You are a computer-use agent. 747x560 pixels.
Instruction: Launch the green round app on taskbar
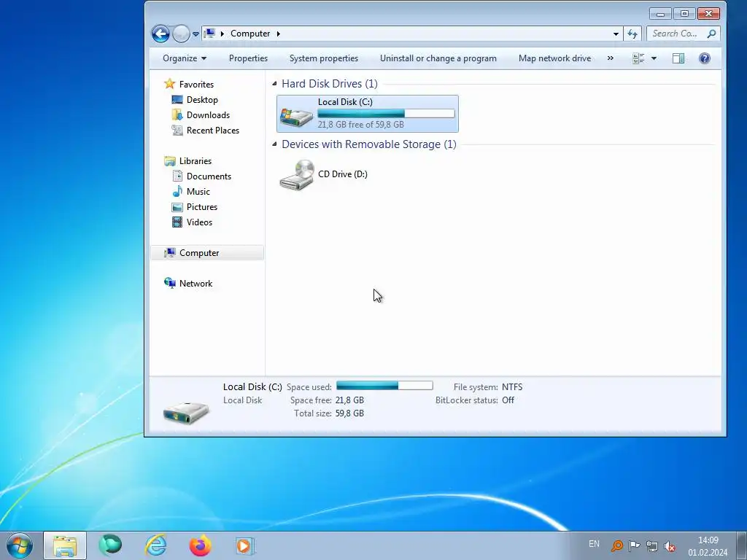tap(110, 545)
